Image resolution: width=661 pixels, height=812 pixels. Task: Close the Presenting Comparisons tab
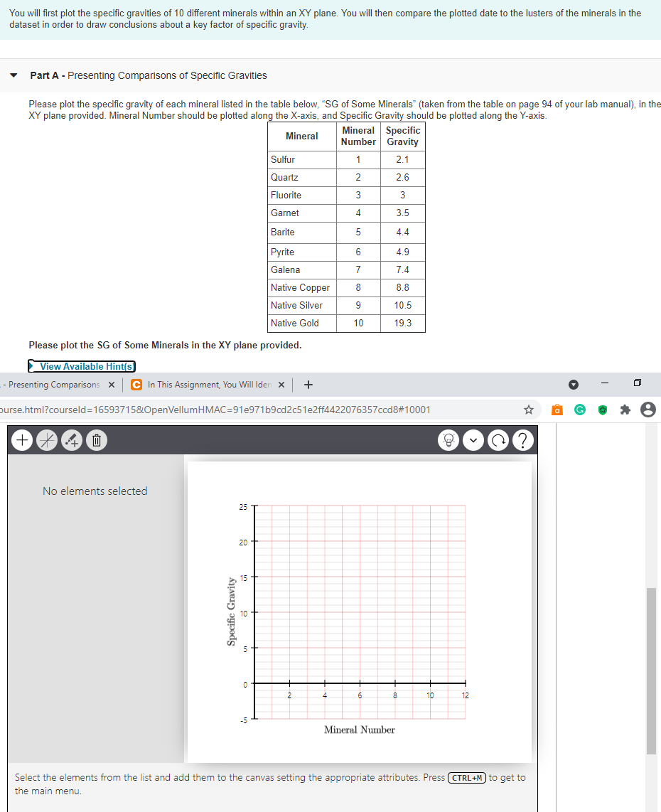pyautogui.click(x=112, y=385)
